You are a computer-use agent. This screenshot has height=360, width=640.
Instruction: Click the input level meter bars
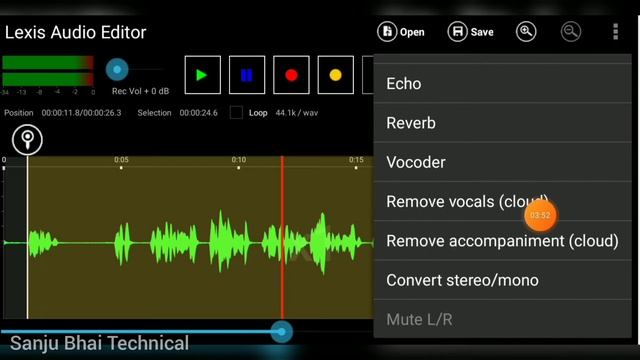point(48,71)
